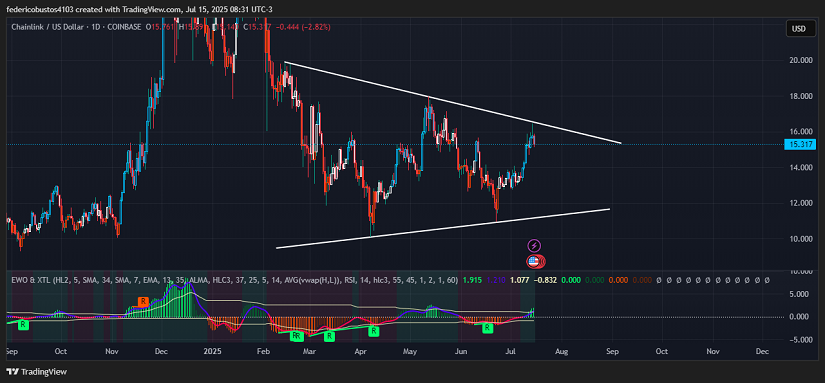Click the green 1.915 indicator value
This screenshot has height=383, width=825.
click(471, 280)
